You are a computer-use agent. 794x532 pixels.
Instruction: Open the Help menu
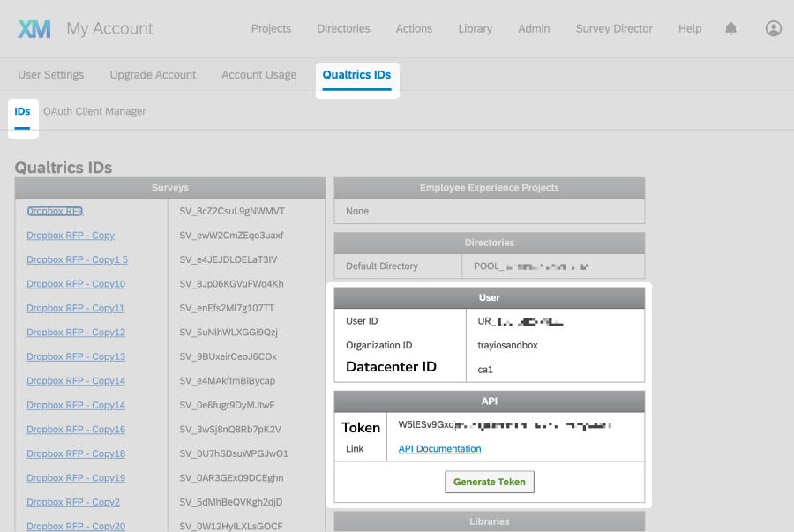coord(690,27)
